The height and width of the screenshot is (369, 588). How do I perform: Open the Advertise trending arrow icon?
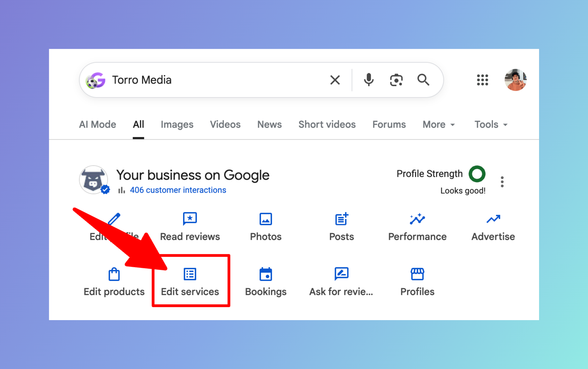click(493, 219)
